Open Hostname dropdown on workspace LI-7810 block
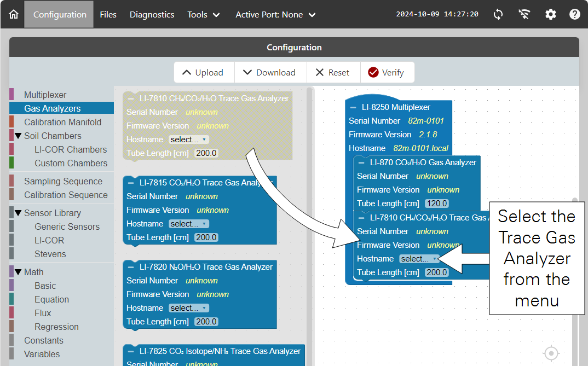The width and height of the screenshot is (588, 366). pos(419,259)
